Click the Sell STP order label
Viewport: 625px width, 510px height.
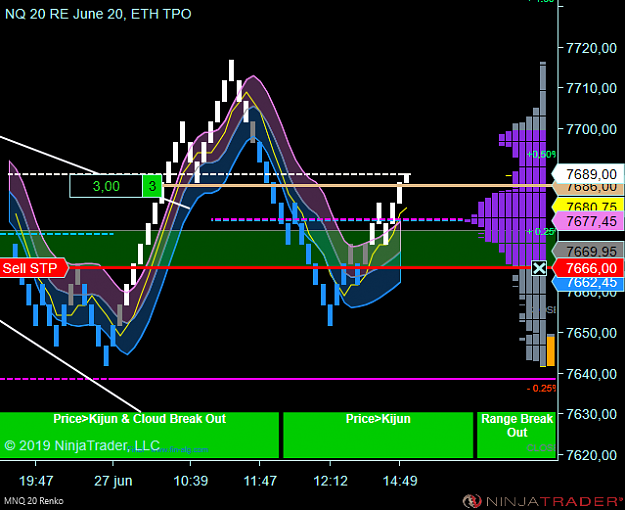[33, 268]
